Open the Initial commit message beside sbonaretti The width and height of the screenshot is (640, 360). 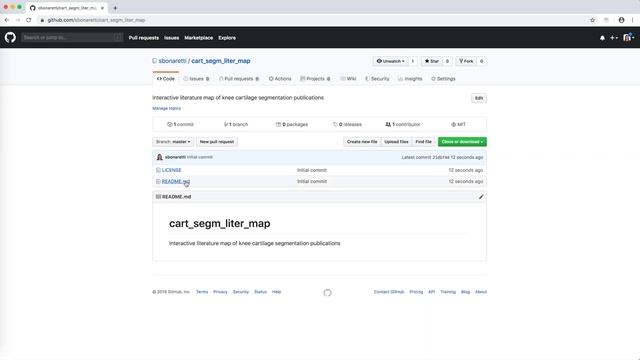(x=200, y=157)
